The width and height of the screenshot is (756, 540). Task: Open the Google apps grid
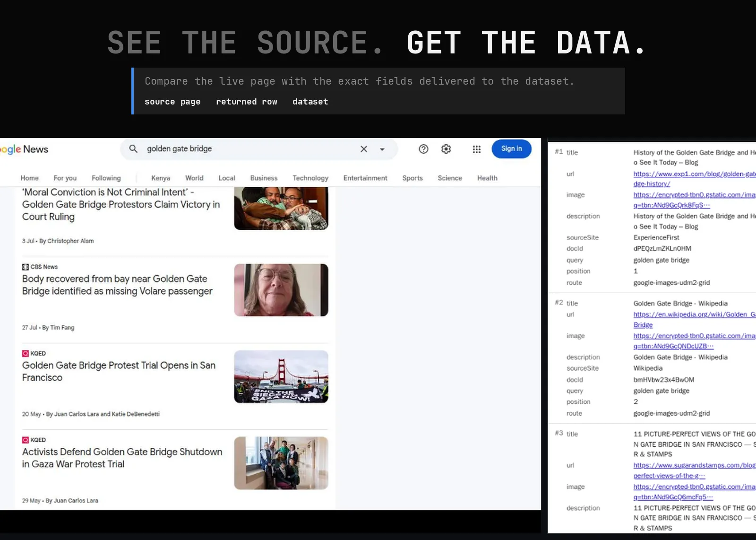[x=477, y=149]
